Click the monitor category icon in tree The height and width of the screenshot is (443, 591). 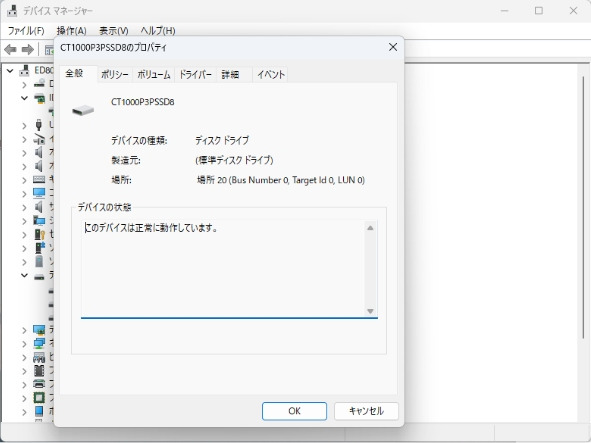click(39, 193)
